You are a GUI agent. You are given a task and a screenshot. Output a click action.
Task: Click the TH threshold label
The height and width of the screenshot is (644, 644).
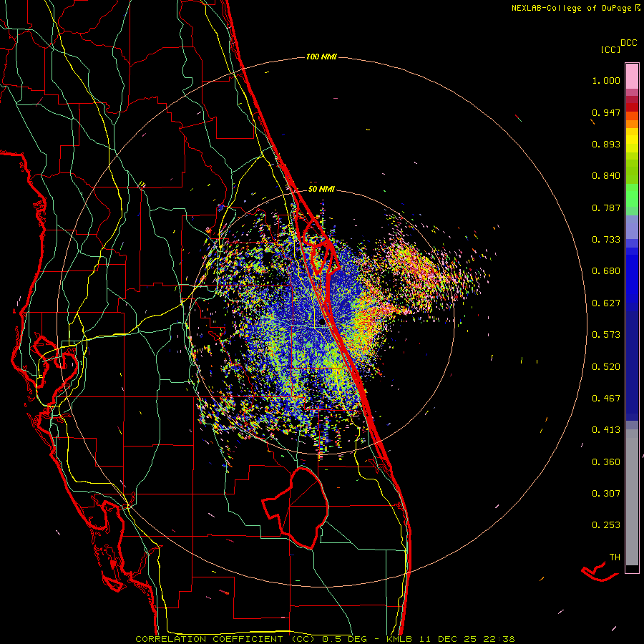pos(615,557)
